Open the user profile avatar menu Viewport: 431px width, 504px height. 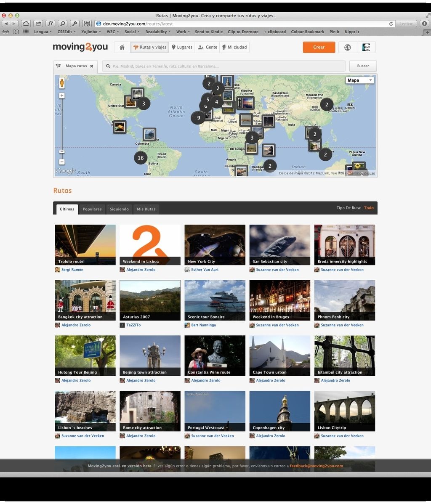tap(366, 47)
